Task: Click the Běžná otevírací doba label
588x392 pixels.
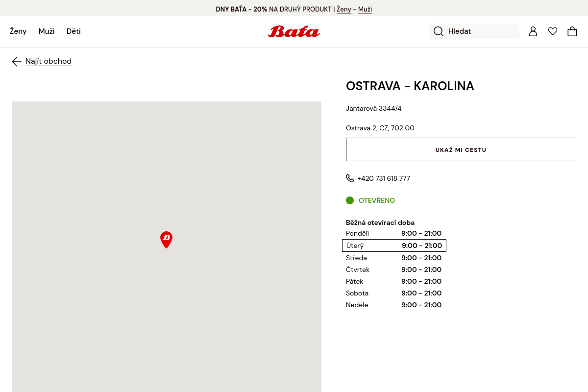Action: tap(380, 222)
